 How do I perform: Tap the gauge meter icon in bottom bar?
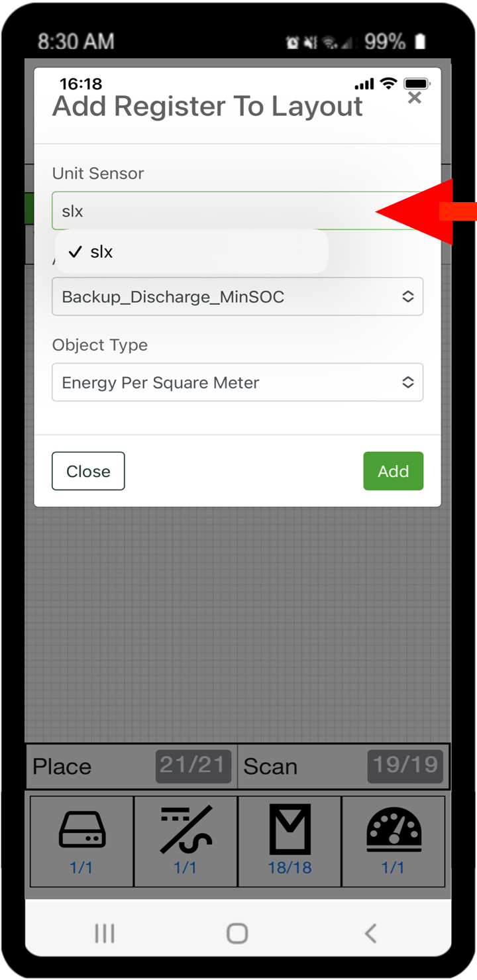tap(394, 830)
